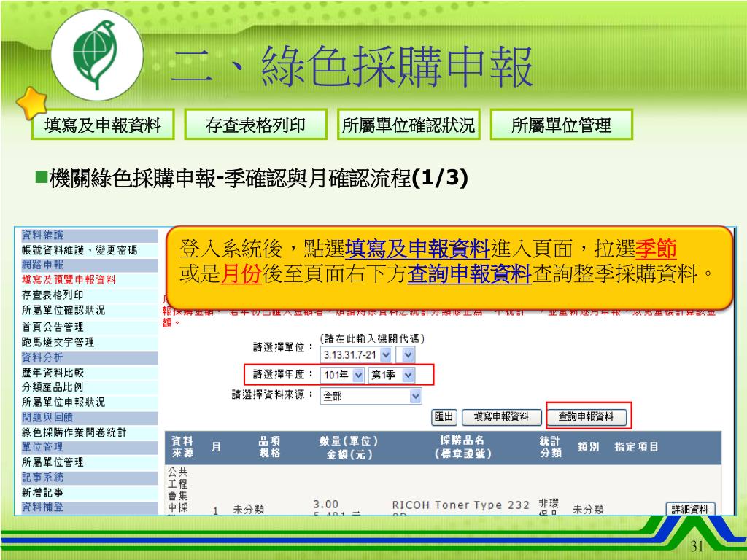Open the 存查表格列印 tab
The image size is (747, 560).
click(x=256, y=125)
